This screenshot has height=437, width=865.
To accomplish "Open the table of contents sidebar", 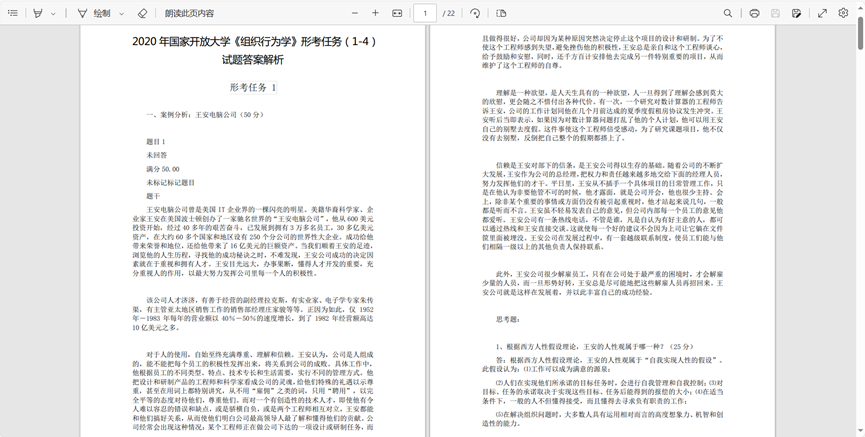I will (x=13, y=13).
